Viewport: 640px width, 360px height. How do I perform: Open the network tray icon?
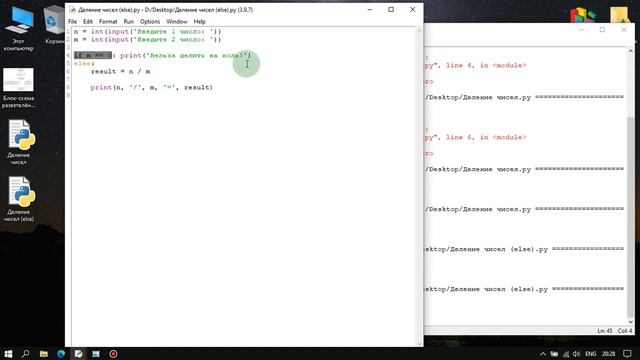566,354
